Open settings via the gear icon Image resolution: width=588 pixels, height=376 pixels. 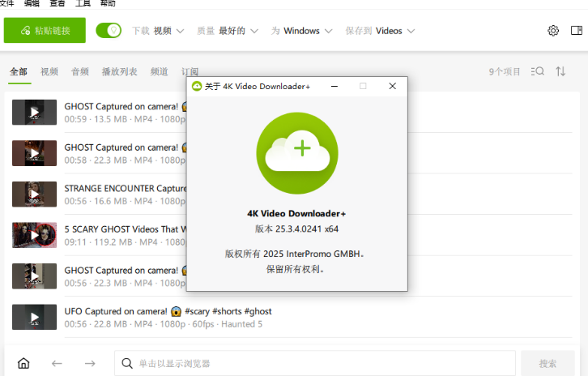pyautogui.click(x=553, y=31)
